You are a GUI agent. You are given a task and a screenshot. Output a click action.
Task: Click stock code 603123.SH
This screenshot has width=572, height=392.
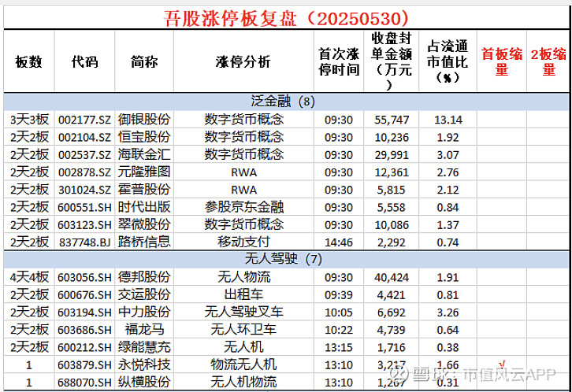click(x=84, y=224)
